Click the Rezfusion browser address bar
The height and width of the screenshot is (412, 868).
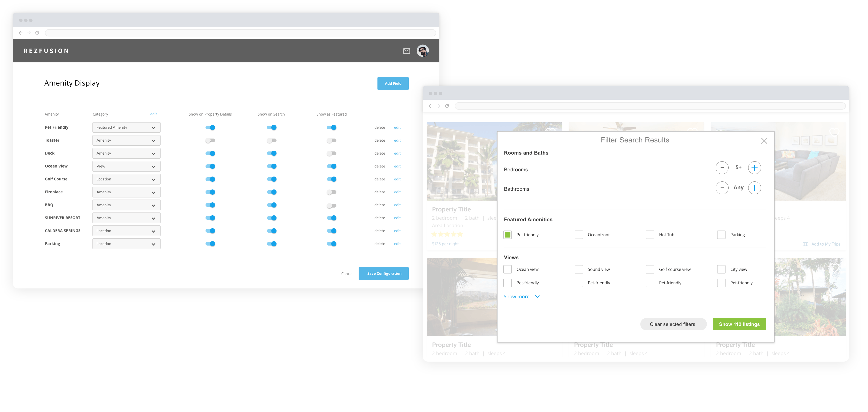(x=240, y=33)
